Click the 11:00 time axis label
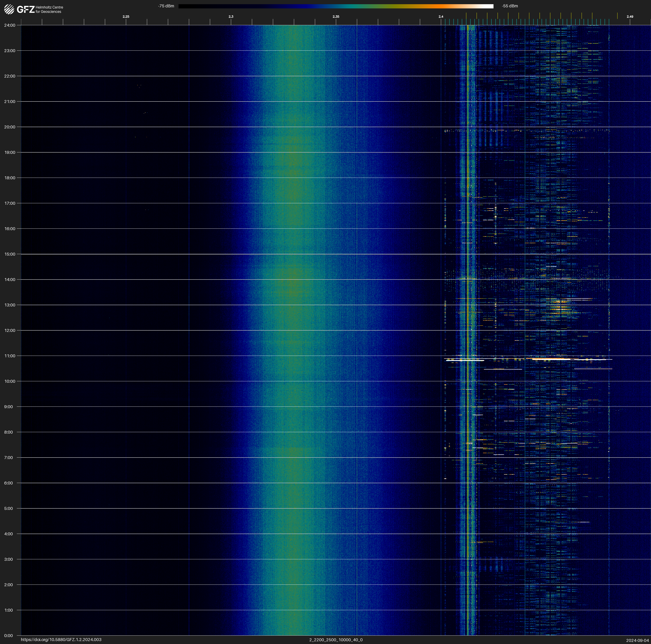The width and height of the screenshot is (651, 644). [10, 356]
